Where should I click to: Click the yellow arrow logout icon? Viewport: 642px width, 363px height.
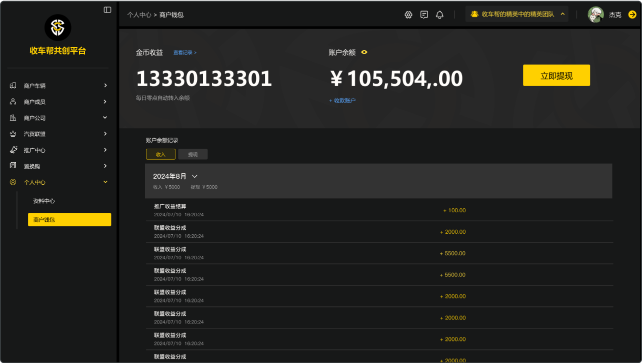(632, 15)
